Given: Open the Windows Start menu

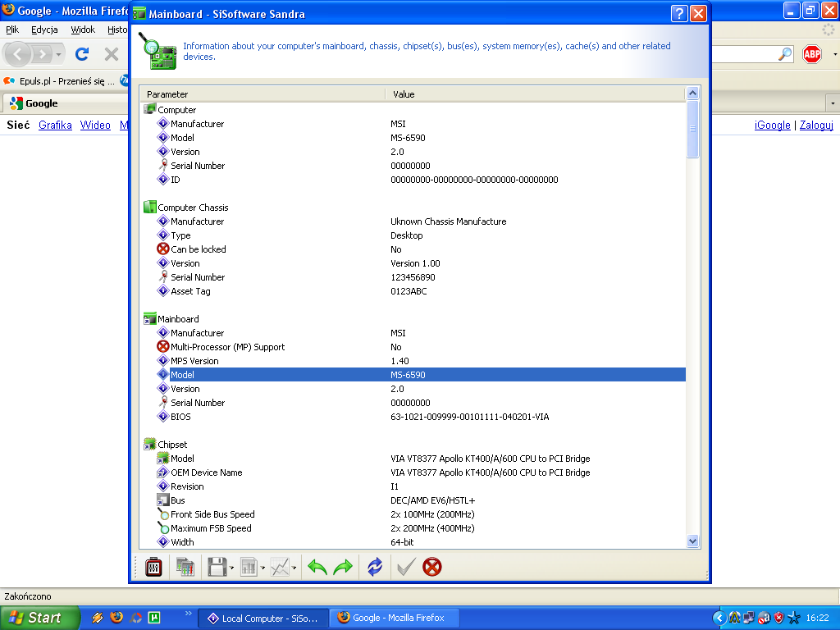Looking at the screenshot, I should (x=39, y=618).
